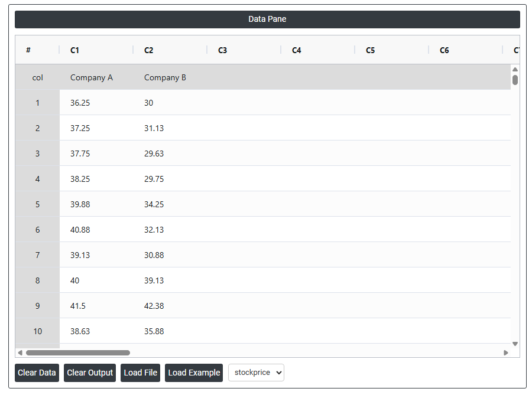Click the horizontal scrollbar right arrow
Screen dimensions: 532x395
point(505,352)
